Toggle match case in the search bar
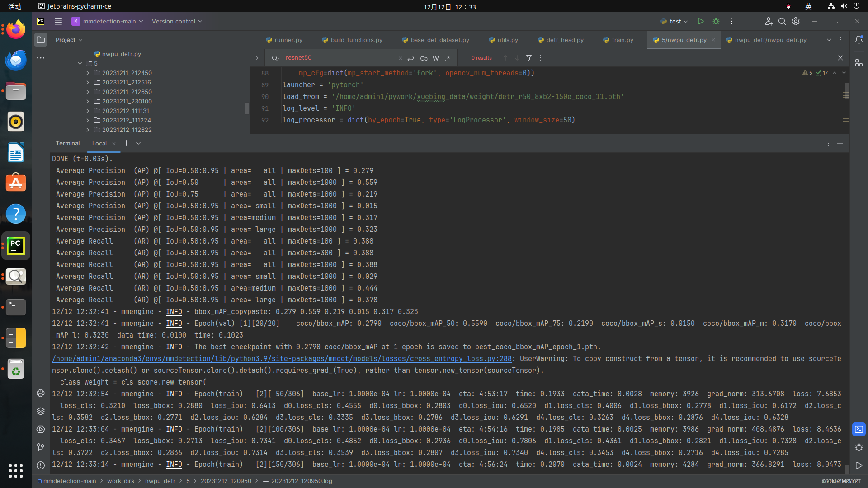Viewport: 868px width, 488px height. (x=424, y=58)
